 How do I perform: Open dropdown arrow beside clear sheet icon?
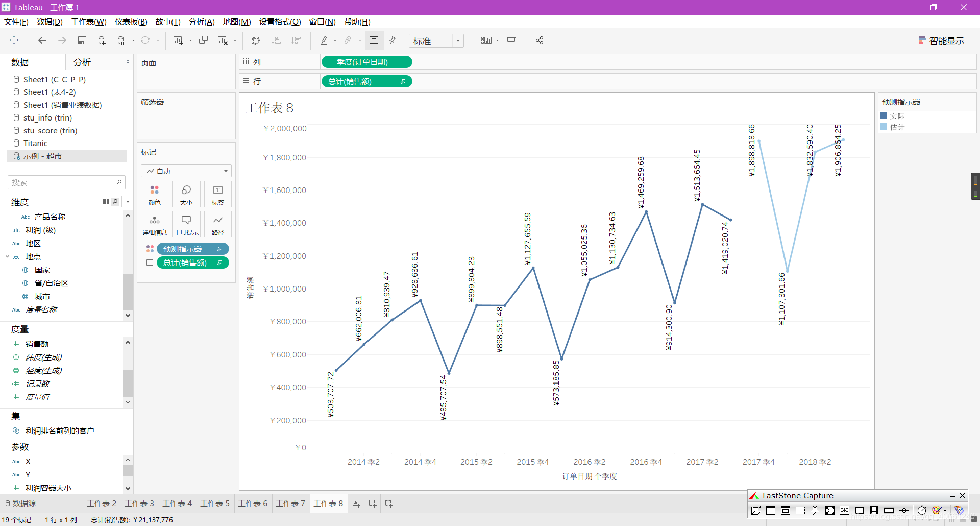click(x=235, y=41)
